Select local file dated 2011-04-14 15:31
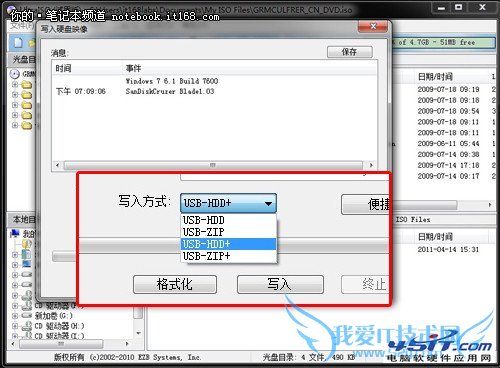500x368 pixels. pyautogui.click(x=448, y=249)
